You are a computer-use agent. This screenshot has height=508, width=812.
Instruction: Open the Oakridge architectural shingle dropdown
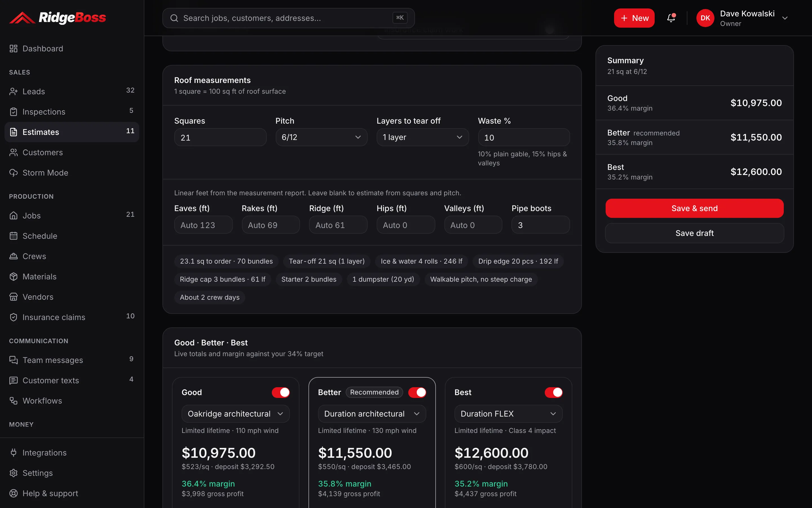(x=235, y=413)
